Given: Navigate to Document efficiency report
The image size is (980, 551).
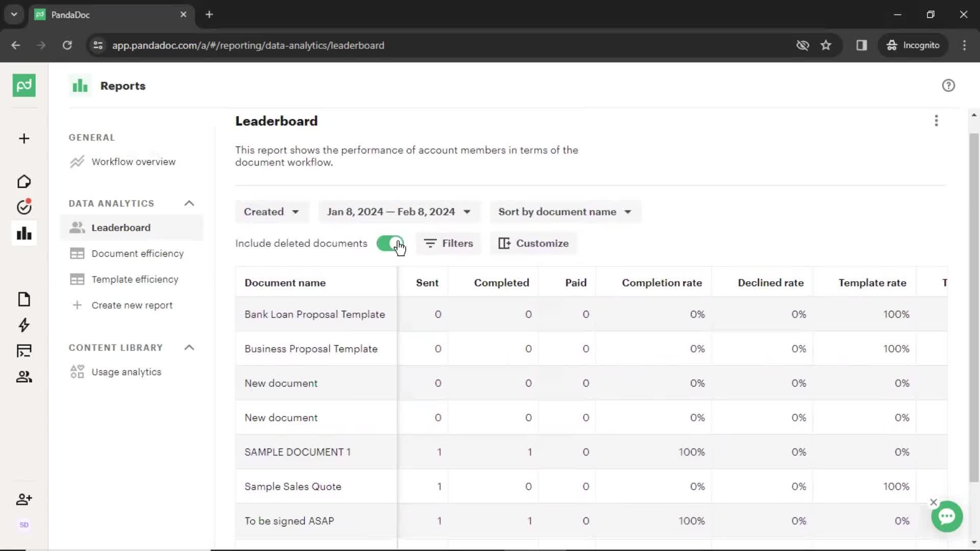Looking at the screenshot, I should tap(137, 253).
